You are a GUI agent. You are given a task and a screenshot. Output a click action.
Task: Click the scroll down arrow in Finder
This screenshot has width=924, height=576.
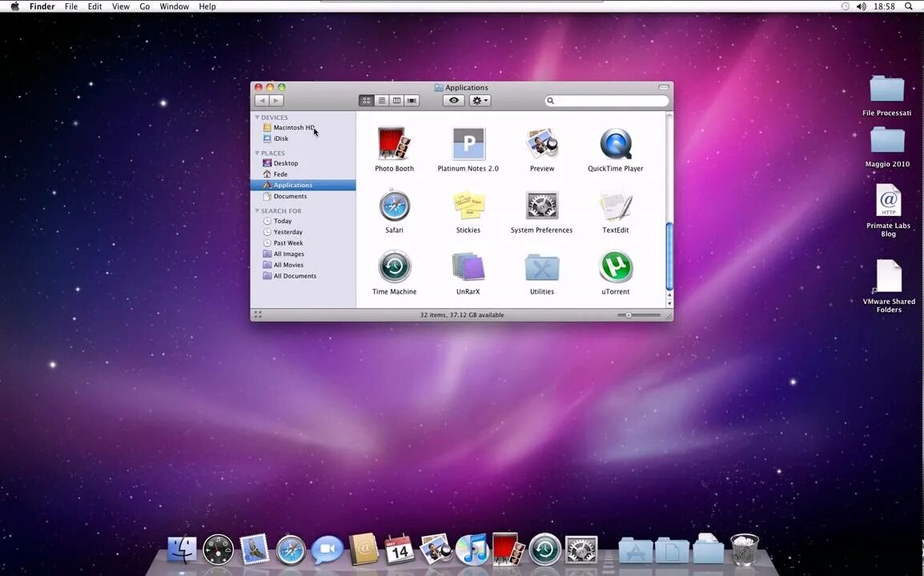pos(669,303)
